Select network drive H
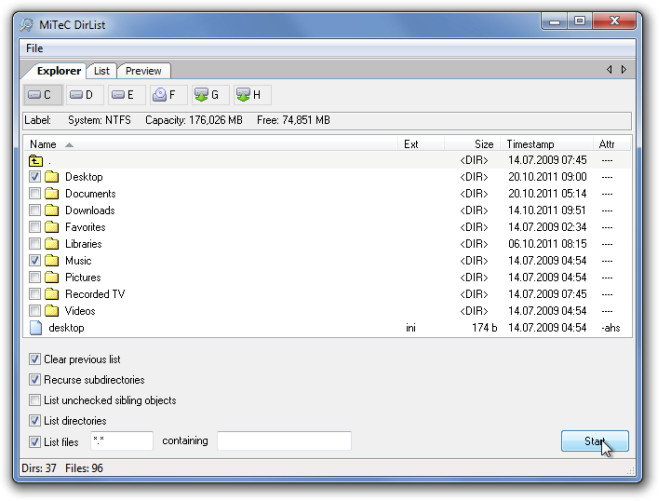The height and width of the screenshot is (501, 660). coord(253,95)
